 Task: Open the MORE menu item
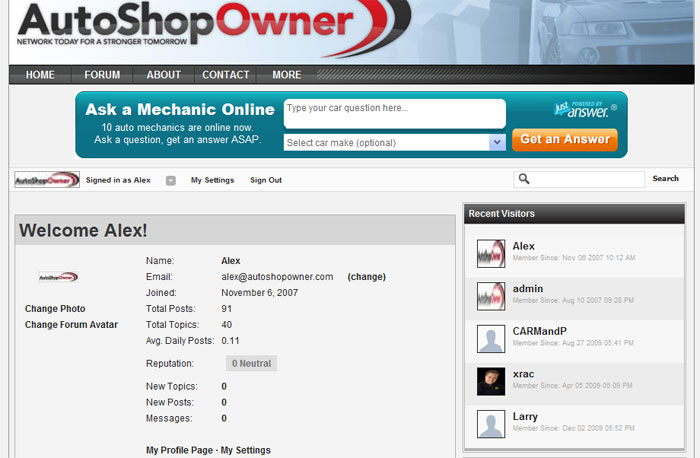point(287,75)
